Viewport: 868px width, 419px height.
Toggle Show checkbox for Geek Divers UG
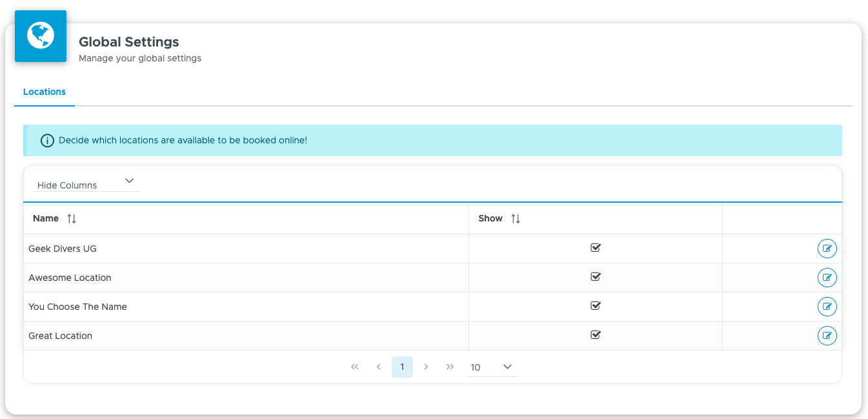(x=596, y=248)
